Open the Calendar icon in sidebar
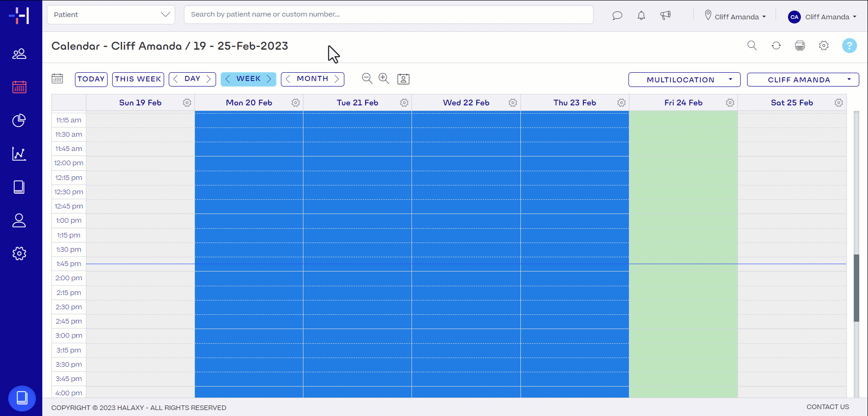The height and width of the screenshot is (416, 868). (19, 87)
